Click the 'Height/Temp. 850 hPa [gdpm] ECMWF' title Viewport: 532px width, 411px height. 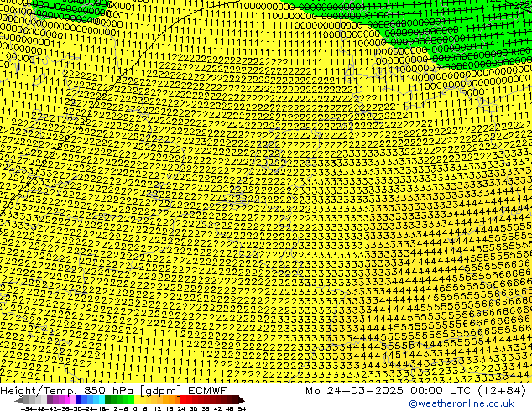[x=113, y=390]
